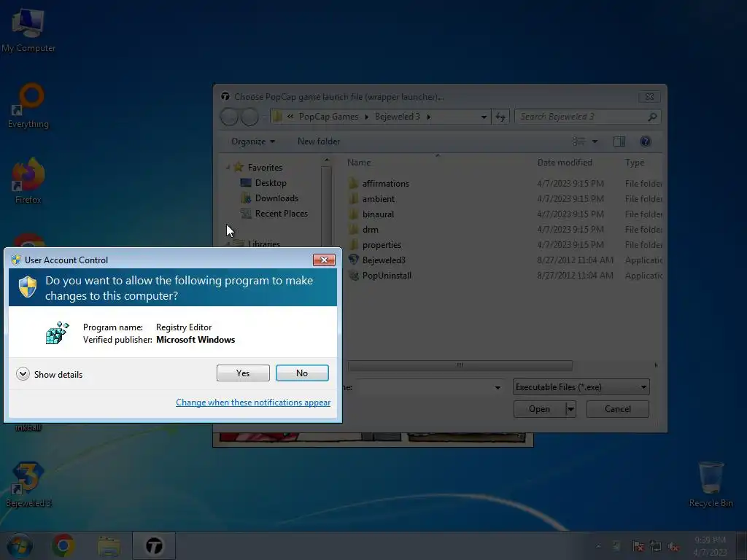Expand Show details in the UAC prompt
This screenshot has height=560, width=747.
[49, 374]
